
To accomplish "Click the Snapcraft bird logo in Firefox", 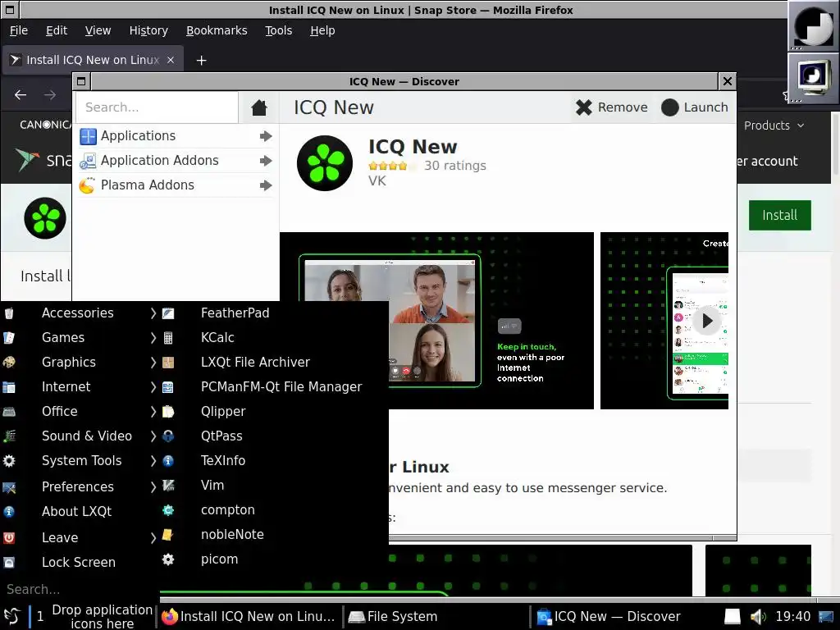I will (27, 160).
